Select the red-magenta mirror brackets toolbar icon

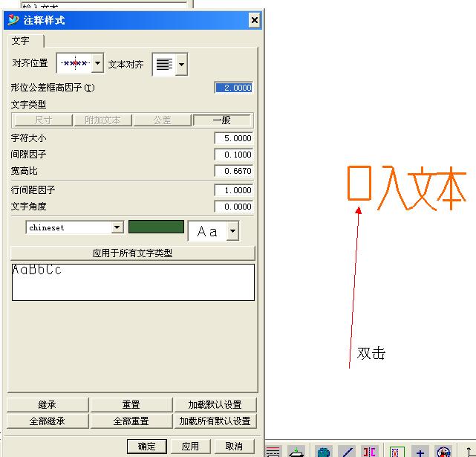(370, 452)
